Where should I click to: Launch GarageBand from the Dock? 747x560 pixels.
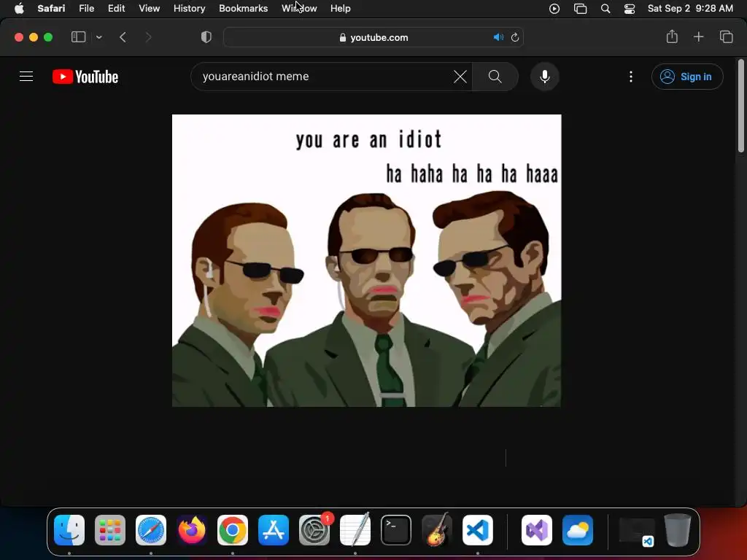click(437, 529)
